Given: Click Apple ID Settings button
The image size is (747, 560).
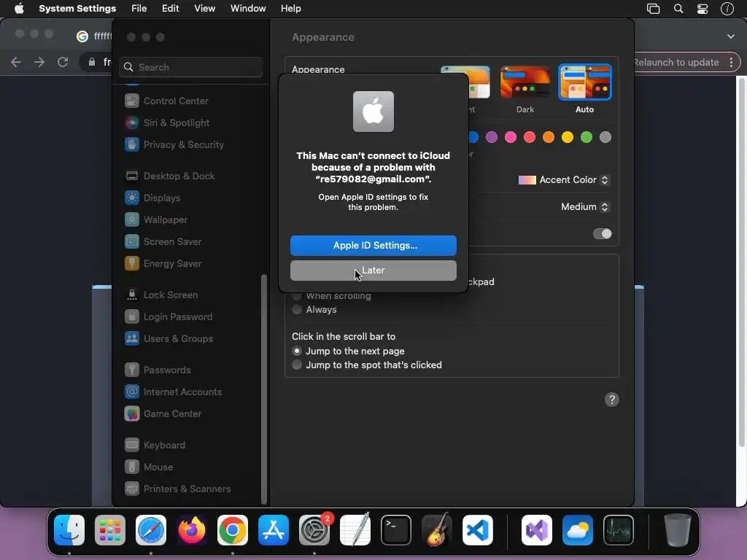Looking at the screenshot, I should pyautogui.click(x=373, y=246).
